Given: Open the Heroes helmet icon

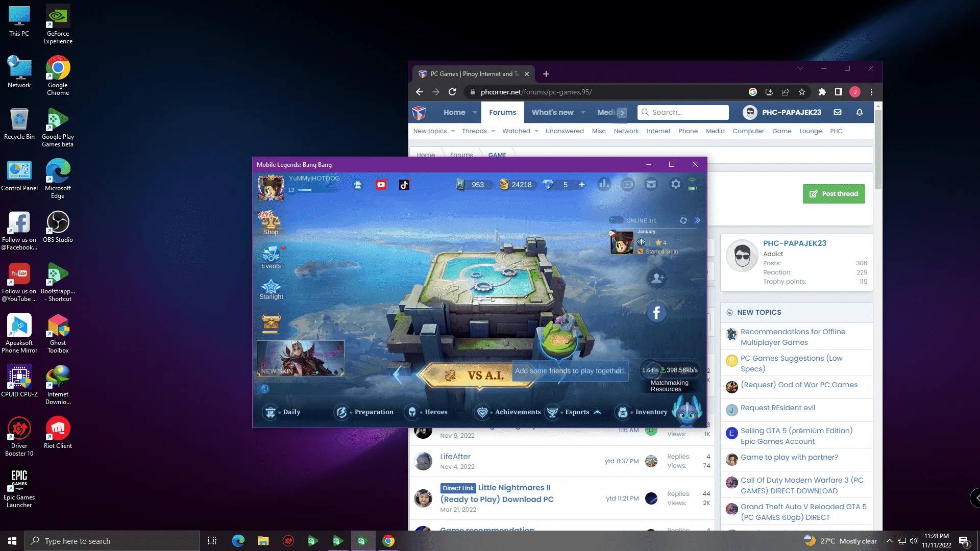Looking at the screenshot, I should click(412, 412).
